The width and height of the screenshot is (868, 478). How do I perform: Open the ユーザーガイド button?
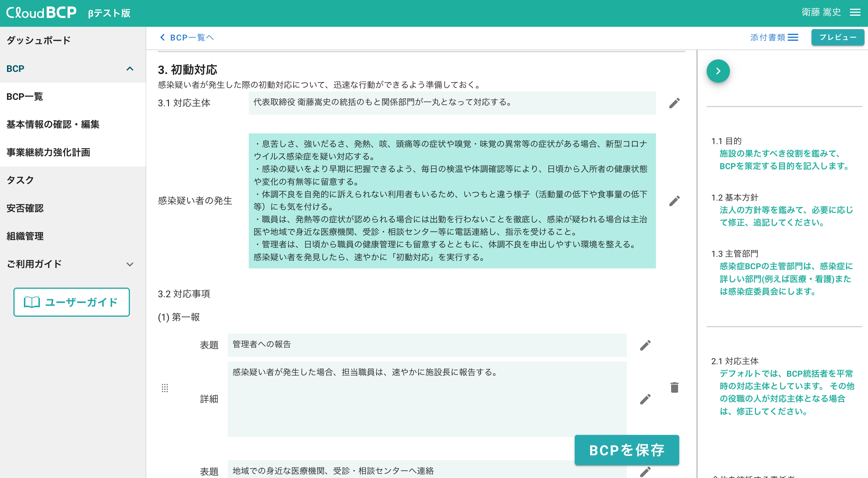[71, 302]
